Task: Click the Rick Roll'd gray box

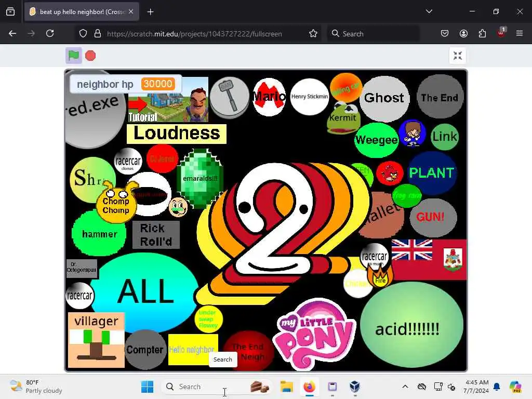Action: (x=156, y=235)
